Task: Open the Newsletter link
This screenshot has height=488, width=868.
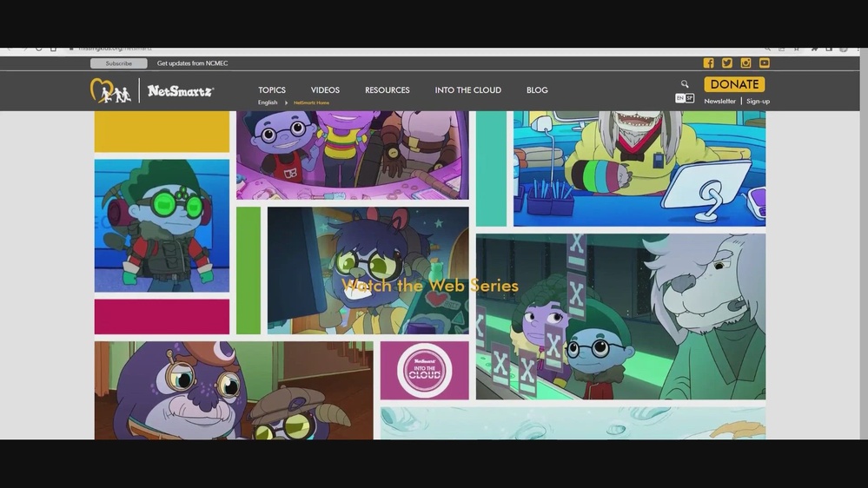Action: pyautogui.click(x=719, y=102)
